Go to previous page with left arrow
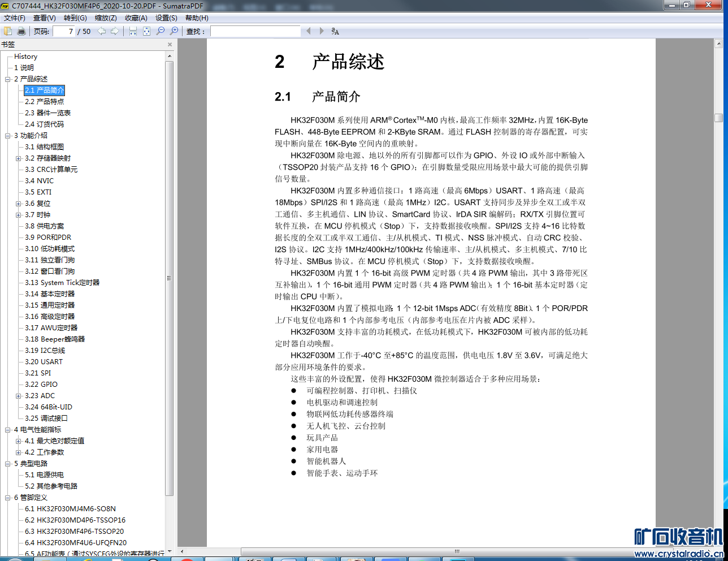The width and height of the screenshot is (728, 561). [102, 31]
